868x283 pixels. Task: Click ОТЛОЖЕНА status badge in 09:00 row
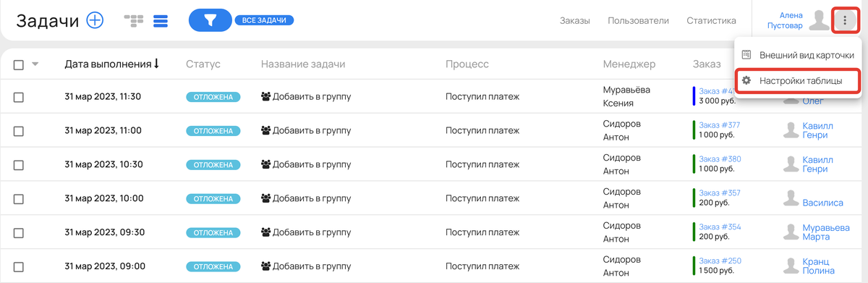pyautogui.click(x=213, y=266)
